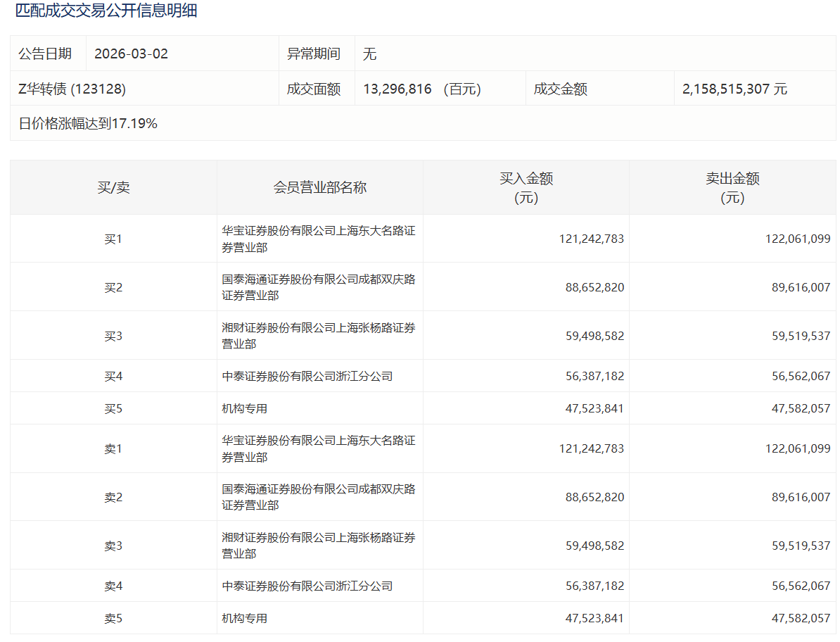This screenshot has height=642, width=840.
Task: Click the 日价格涨幅达到17.19% notice text
Action: [x=88, y=124]
